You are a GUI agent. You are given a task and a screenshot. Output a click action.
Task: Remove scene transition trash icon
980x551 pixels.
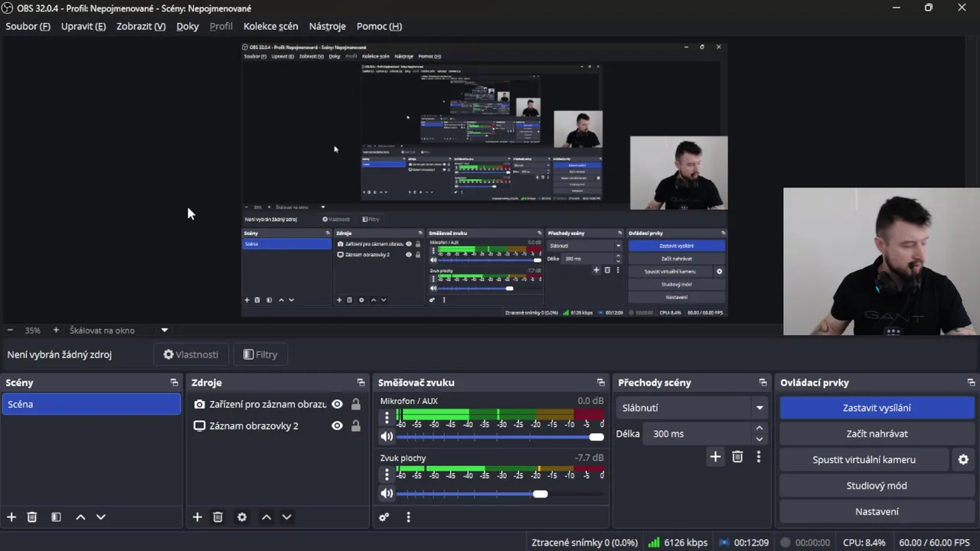click(737, 457)
